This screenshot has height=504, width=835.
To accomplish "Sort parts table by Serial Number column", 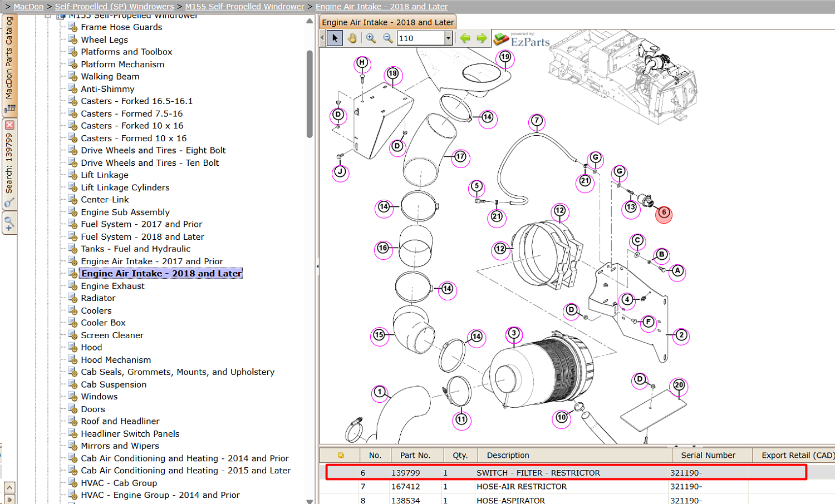I will 713,455.
